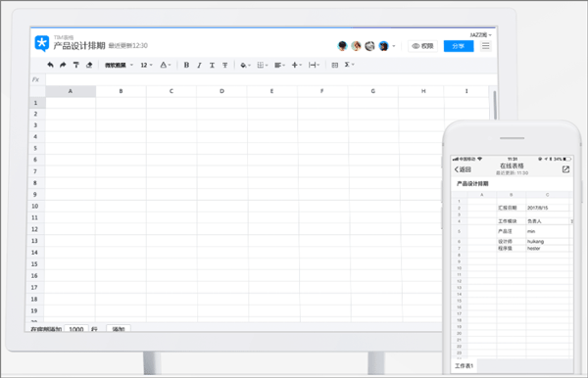Click the 权限 permissions eye button

(x=422, y=46)
